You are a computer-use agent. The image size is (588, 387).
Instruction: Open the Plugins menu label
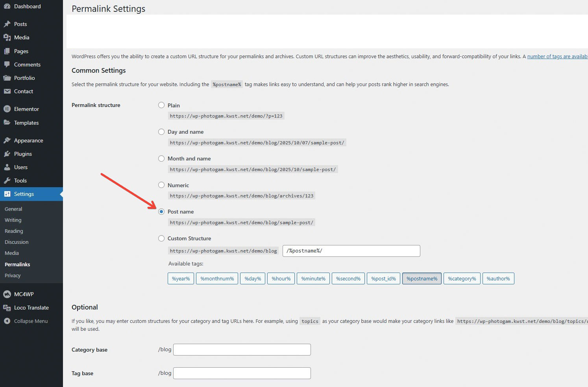(x=23, y=154)
